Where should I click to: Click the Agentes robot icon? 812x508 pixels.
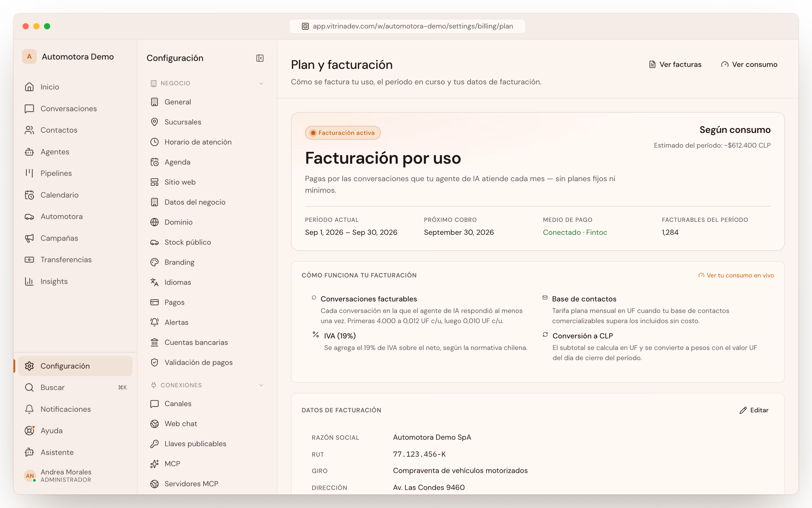[29, 152]
